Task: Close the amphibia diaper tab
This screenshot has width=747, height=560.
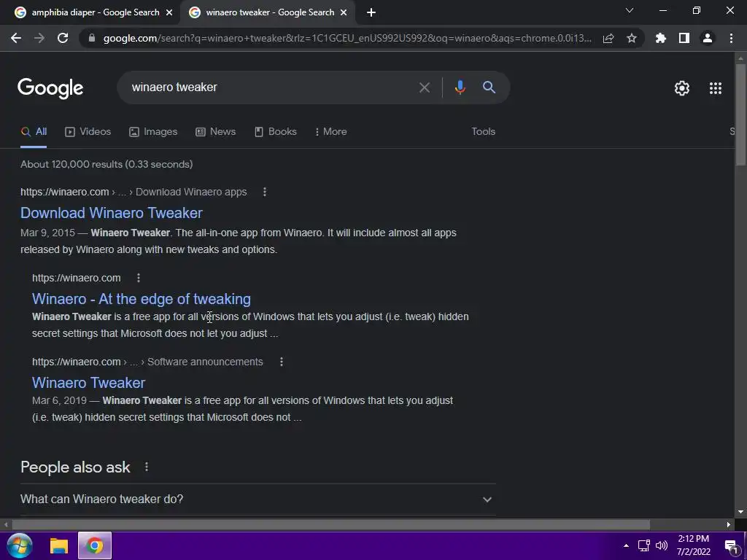Action: pyautogui.click(x=169, y=13)
